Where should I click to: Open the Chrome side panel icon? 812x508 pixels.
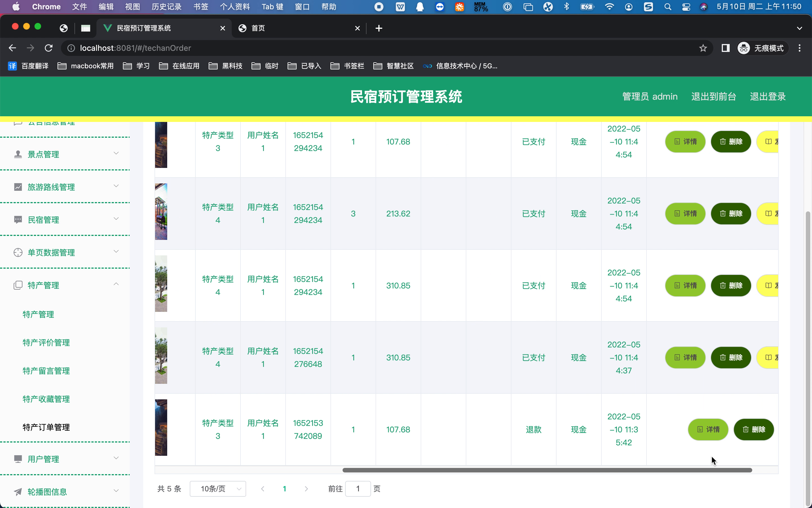[725, 48]
